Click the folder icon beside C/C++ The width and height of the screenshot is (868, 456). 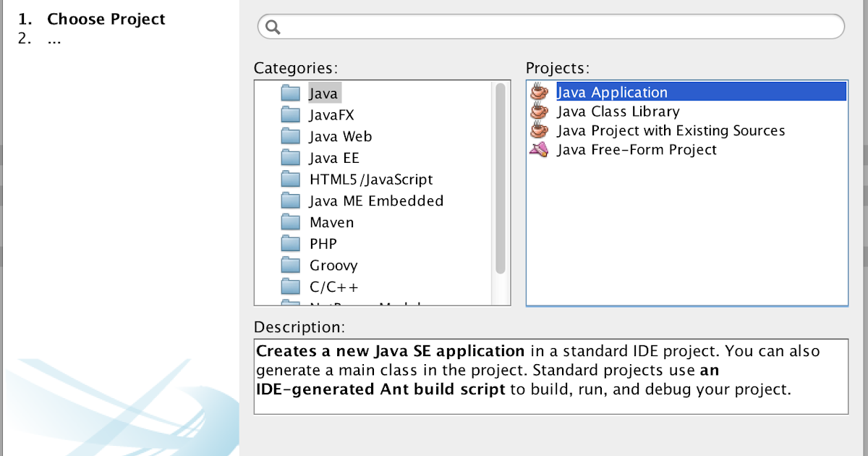(x=290, y=286)
